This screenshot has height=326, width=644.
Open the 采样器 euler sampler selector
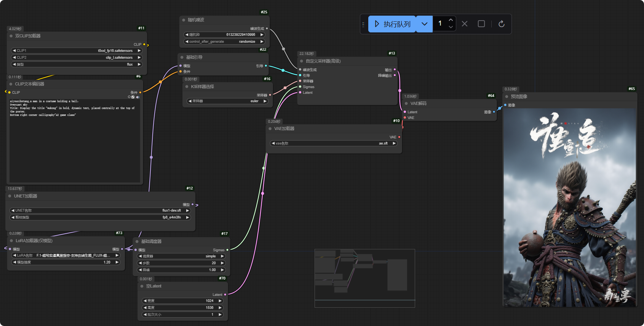(x=228, y=101)
